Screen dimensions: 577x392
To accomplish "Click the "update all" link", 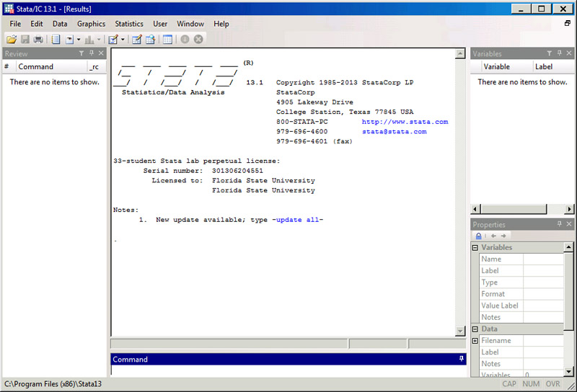I will coord(299,219).
